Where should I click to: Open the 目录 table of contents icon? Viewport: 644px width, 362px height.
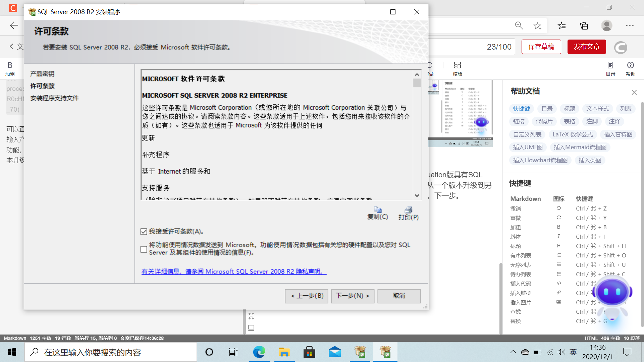tap(610, 69)
